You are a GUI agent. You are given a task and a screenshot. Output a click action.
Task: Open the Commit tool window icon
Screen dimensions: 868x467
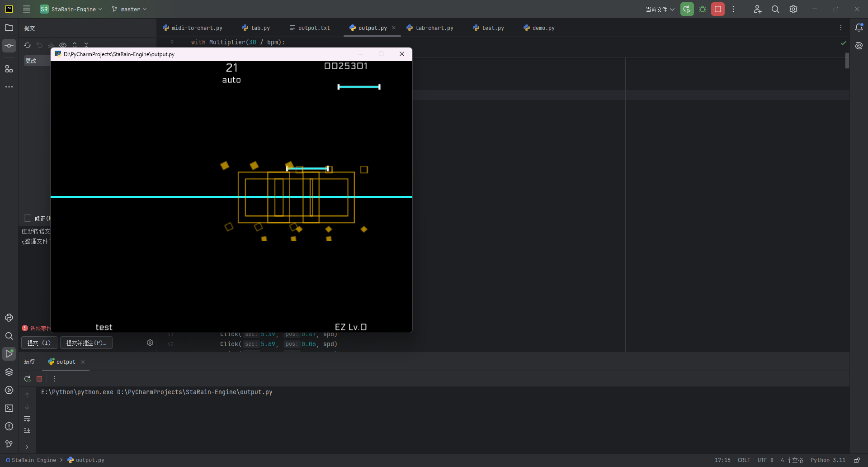click(x=9, y=46)
